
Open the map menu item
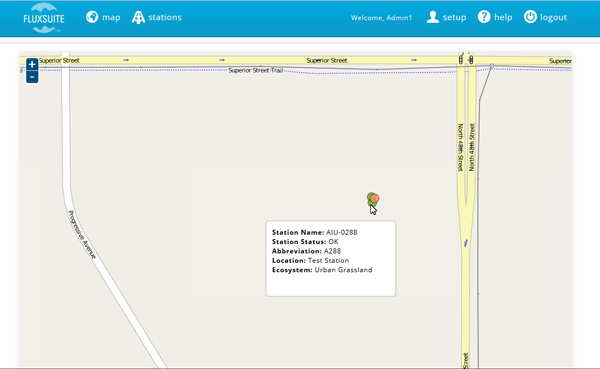(111, 17)
